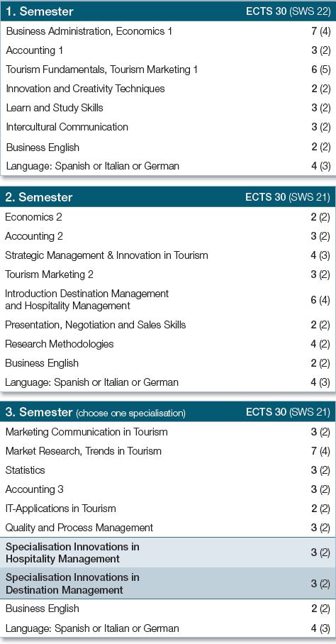Click Introduction Destination Management and Hospitality Management

(x=168, y=300)
